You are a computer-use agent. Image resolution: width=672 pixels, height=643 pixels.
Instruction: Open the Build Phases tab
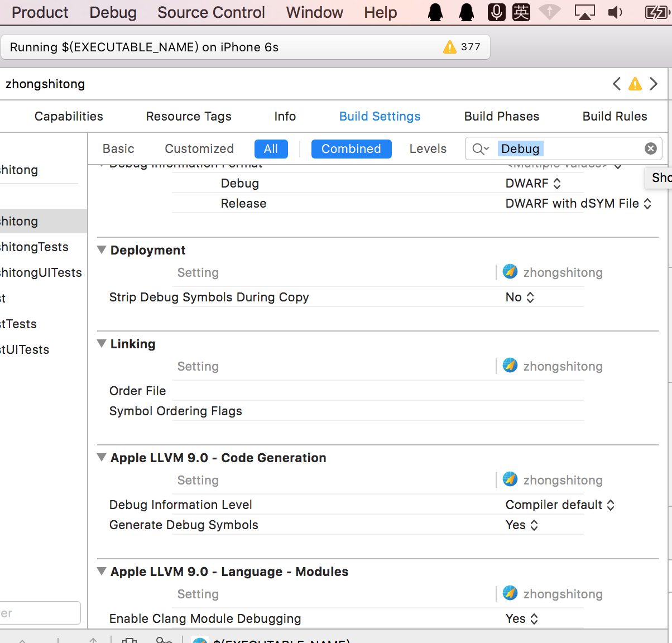pos(501,116)
